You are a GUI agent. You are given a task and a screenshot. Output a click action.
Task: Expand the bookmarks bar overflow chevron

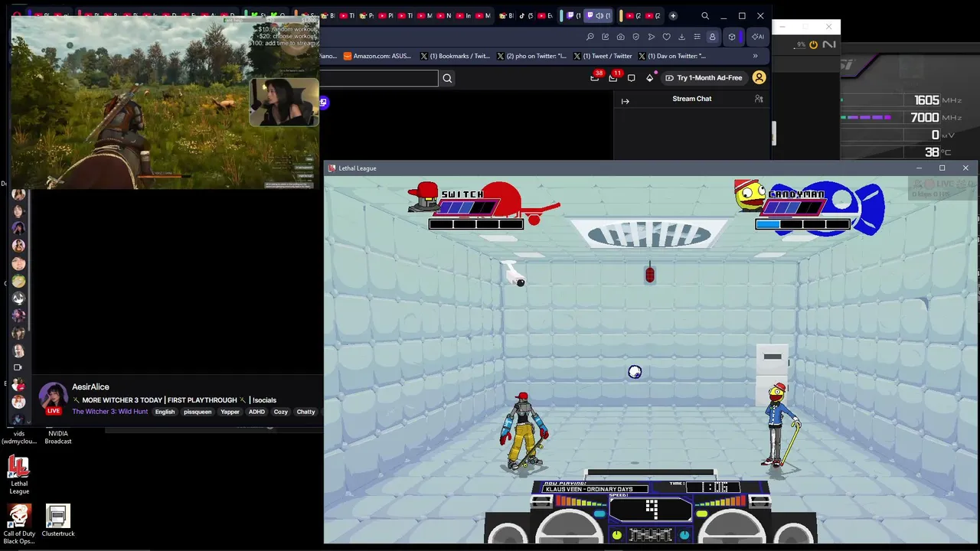point(755,56)
